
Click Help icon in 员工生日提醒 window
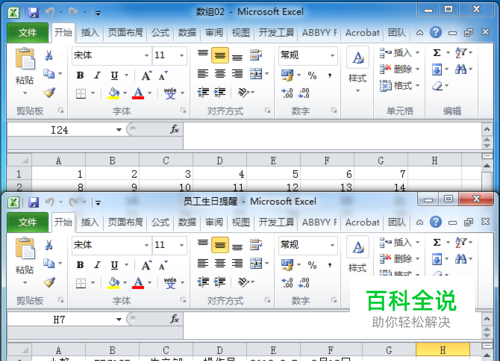pyautogui.click(x=436, y=222)
